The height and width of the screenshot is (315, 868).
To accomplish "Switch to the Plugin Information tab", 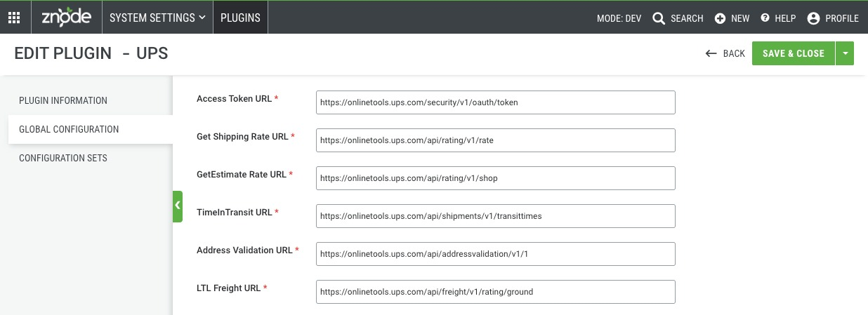I will [63, 100].
